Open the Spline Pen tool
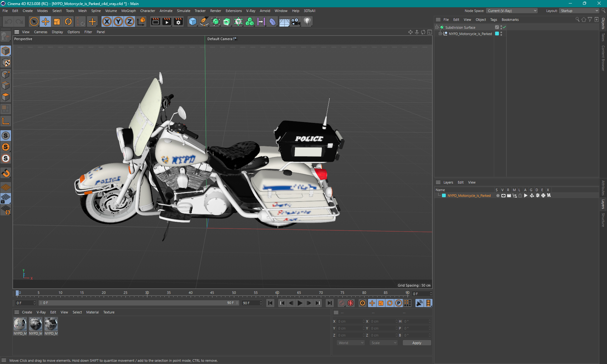 [x=204, y=21]
